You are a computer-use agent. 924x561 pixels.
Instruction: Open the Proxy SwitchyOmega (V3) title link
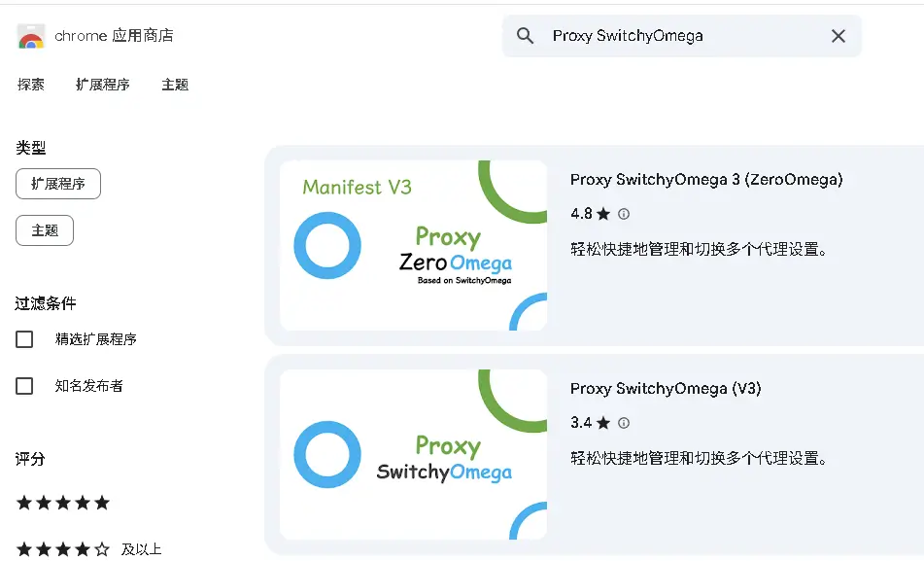point(666,389)
